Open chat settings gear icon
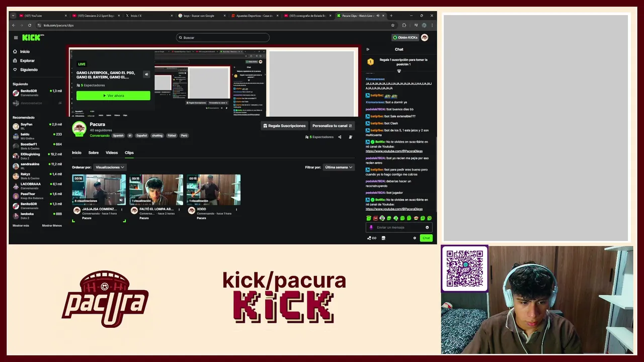The image size is (644, 362). pos(415,238)
